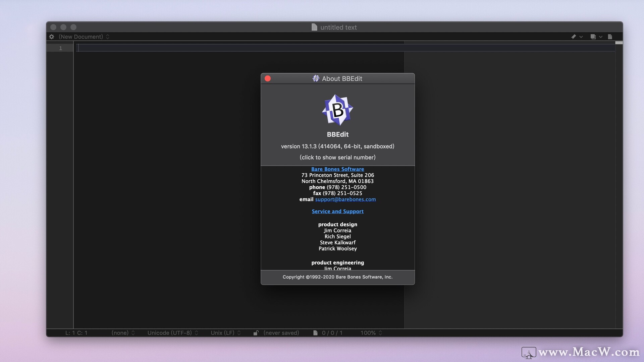Click the counterparts stacked-pages icon
Viewport: 644px width, 362px height.
point(593,37)
